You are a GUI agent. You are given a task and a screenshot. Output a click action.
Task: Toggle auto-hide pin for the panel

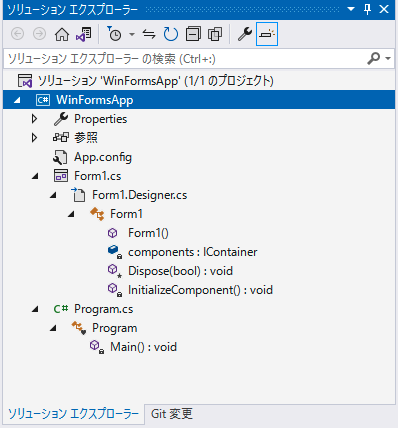(367, 9)
